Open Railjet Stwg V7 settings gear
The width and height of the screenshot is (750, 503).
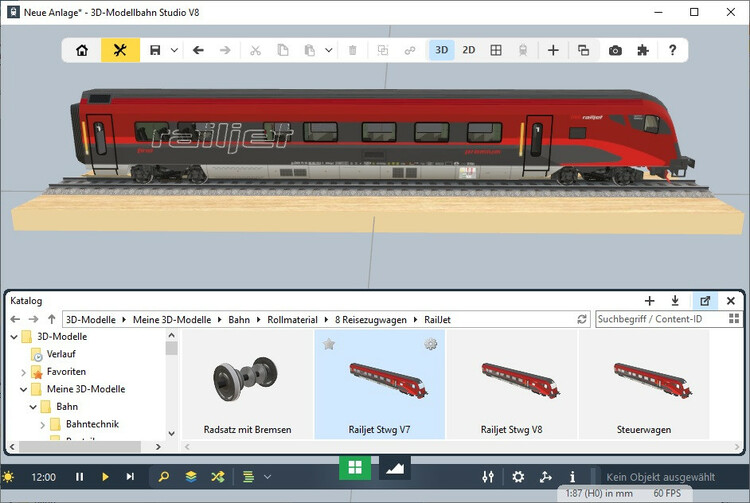click(x=430, y=344)
